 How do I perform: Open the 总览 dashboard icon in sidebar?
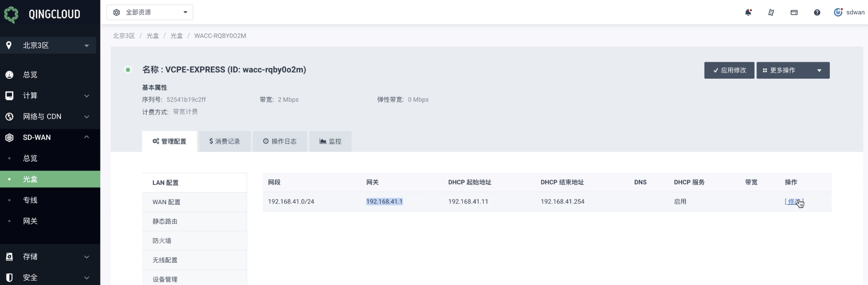[x=9, y=74]
